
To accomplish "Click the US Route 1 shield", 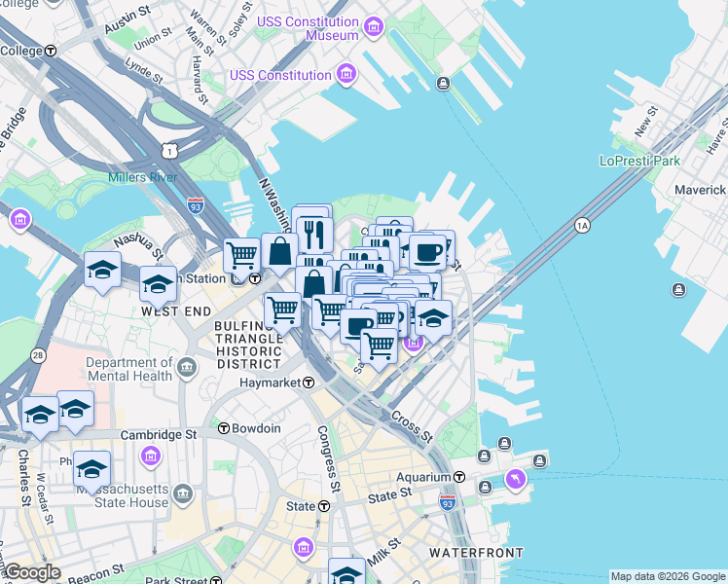I will click(170, 151).
